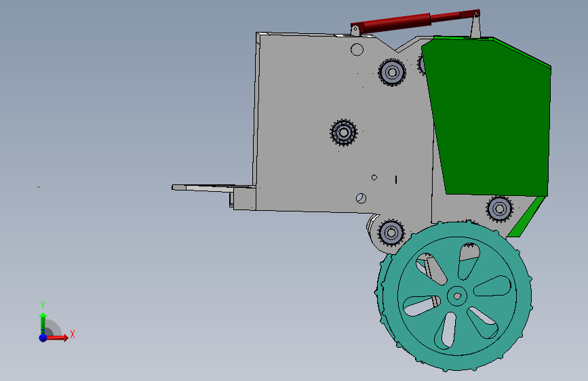Click the sprocket in the middle of the grey side plate
Screen dimensions: 588x381
coord(343,132)
